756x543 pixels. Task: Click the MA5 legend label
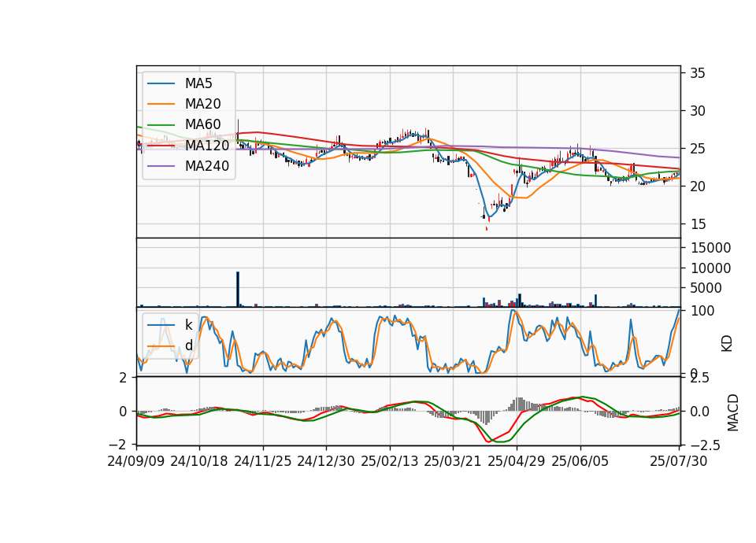click(198, 83)
